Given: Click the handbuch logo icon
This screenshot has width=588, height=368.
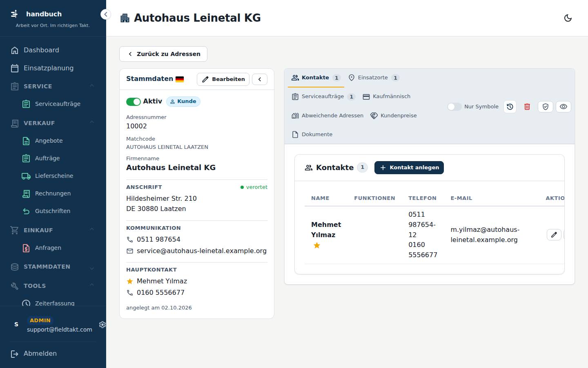Looking at the screenshot, I should click(14, 14).
